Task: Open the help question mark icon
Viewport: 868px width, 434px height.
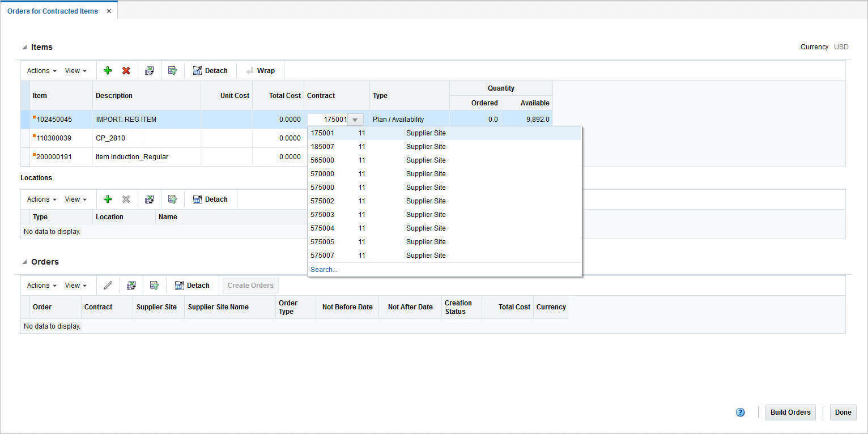Action: tap(740, 412)
